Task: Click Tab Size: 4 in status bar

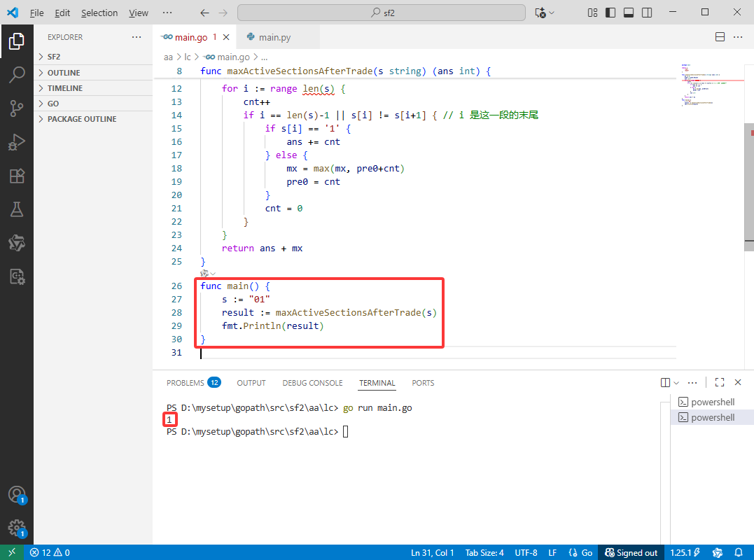Action: 484,552
